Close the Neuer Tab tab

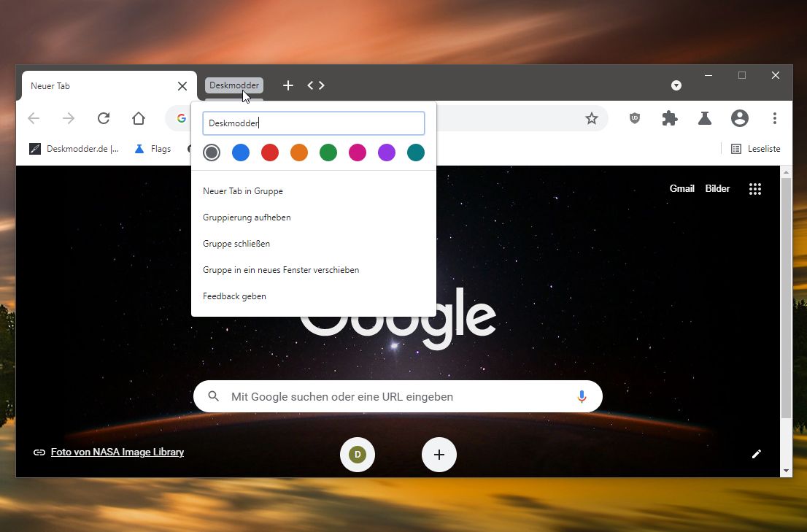(182, 86)
